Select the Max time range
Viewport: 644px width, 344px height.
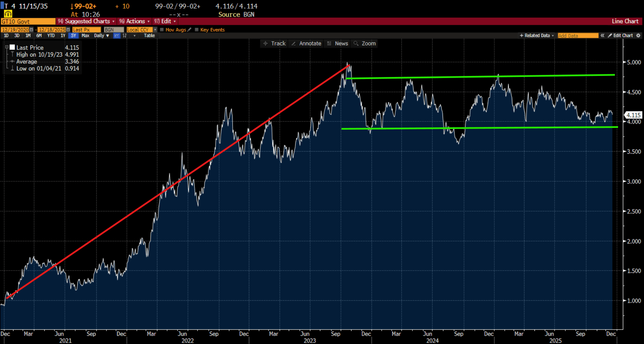[x=85, y=36]
